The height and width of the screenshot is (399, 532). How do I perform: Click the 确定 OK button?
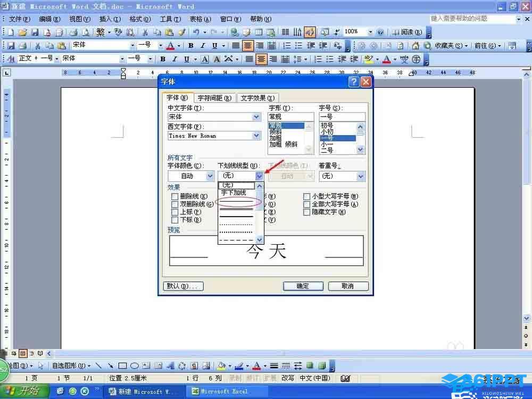[x=303, y=286]
